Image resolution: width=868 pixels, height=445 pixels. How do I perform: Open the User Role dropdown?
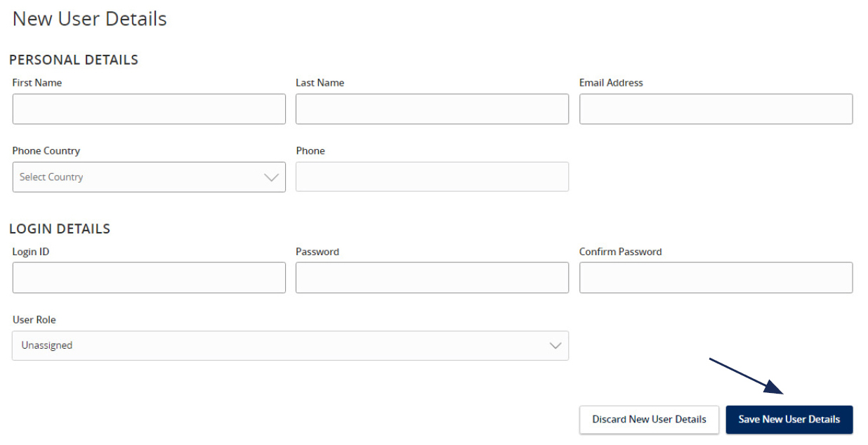290,345
